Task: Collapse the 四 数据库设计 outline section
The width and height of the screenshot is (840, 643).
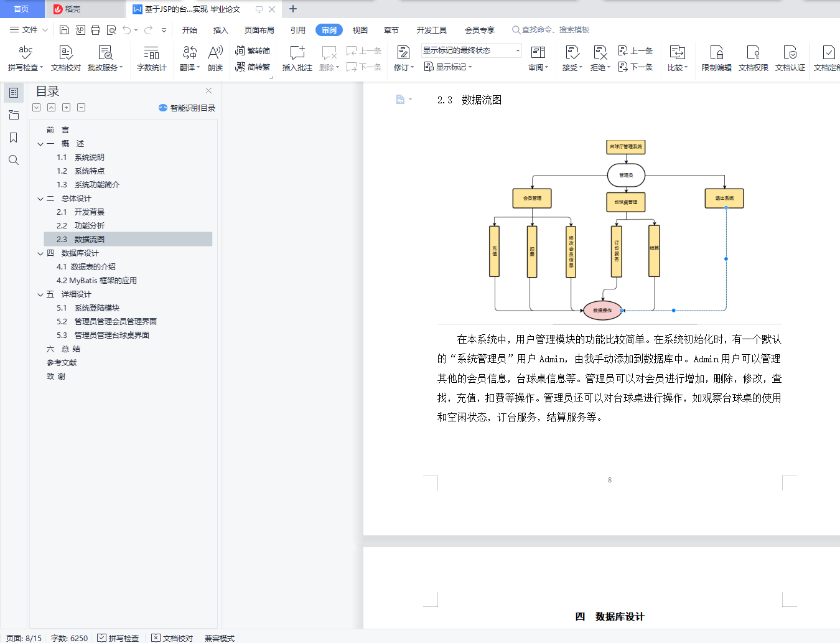Action: [x=40, y=253]
